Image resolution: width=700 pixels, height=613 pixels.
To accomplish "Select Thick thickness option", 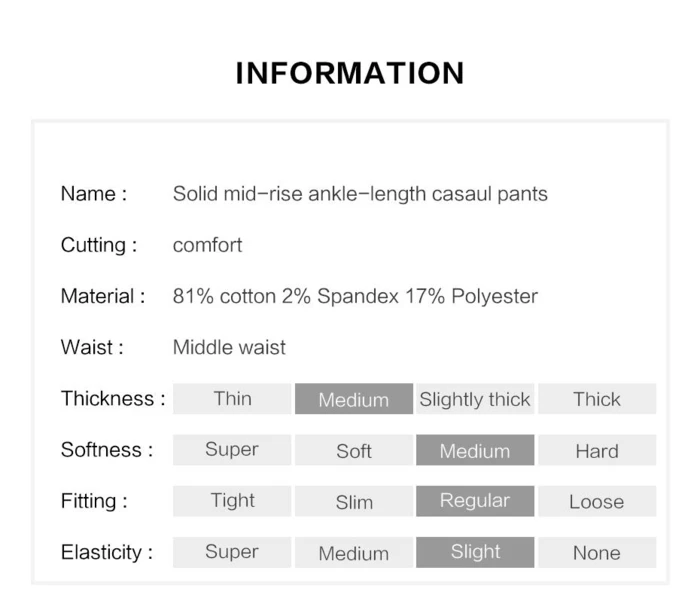I will pos(597,399).
